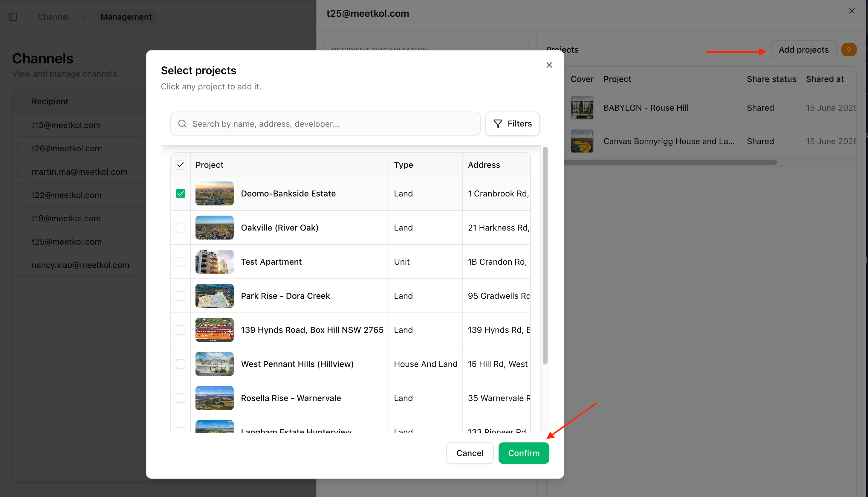Click the Shared at column header
Viewport: 868px width, 497px height.
click(824, 79)
